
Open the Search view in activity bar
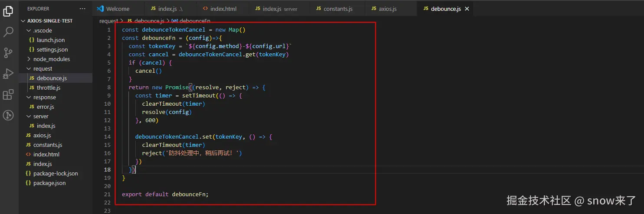pos(8,32)
